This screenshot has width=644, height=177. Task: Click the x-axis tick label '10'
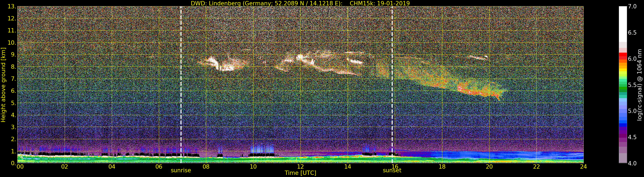[253, 167]
